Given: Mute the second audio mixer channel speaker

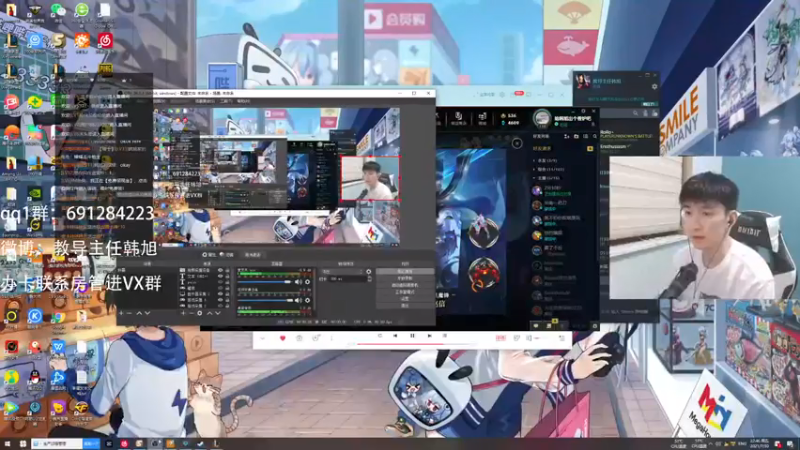Looking at the screenshot, I should tap(298, 300).
